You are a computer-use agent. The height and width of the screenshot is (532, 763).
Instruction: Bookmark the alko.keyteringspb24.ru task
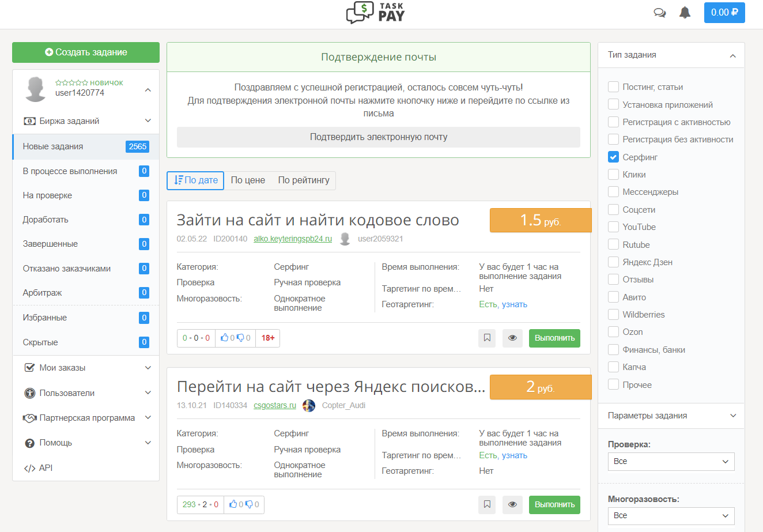[x=487, y=338]
